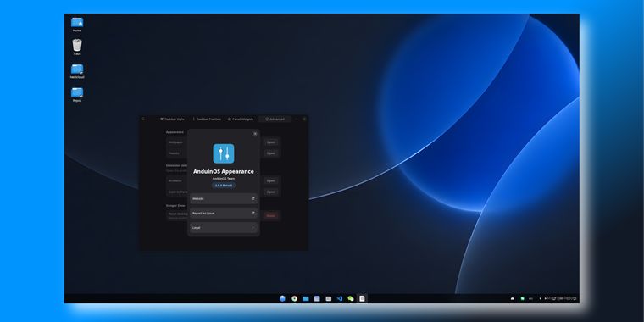Switch to the Taskbar Position tab
The width and height of the screenshot is (644, 322).
207,119
